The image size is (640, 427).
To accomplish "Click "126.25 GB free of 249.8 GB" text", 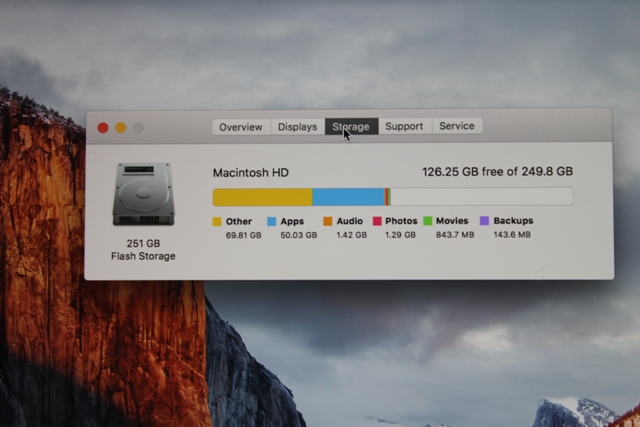I will pyautogui.click(x=498, y=171).
